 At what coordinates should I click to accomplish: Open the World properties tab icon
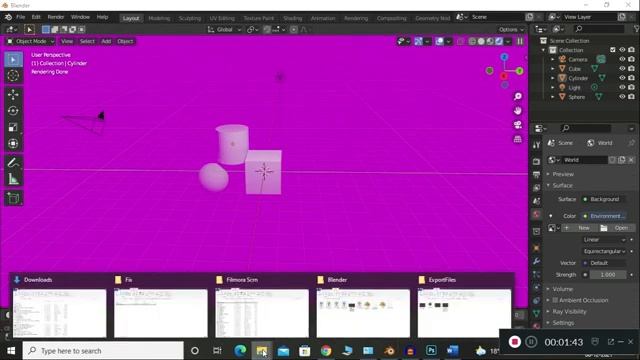(536, 215)
